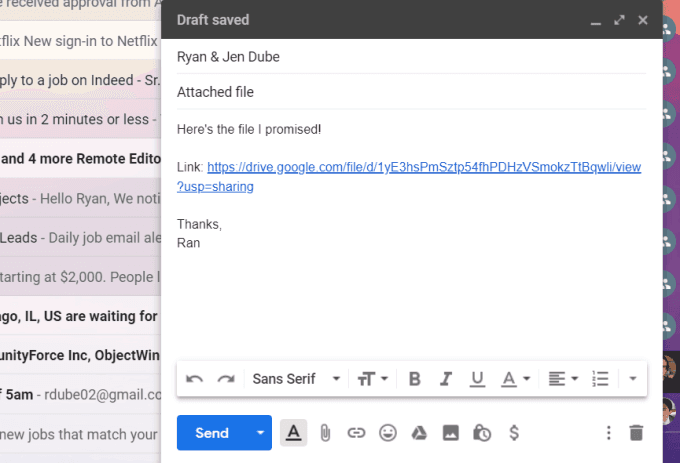Open the Sans Serif font dropdown
The width and height of the screenshot is (680, 463).
point(296,379)
